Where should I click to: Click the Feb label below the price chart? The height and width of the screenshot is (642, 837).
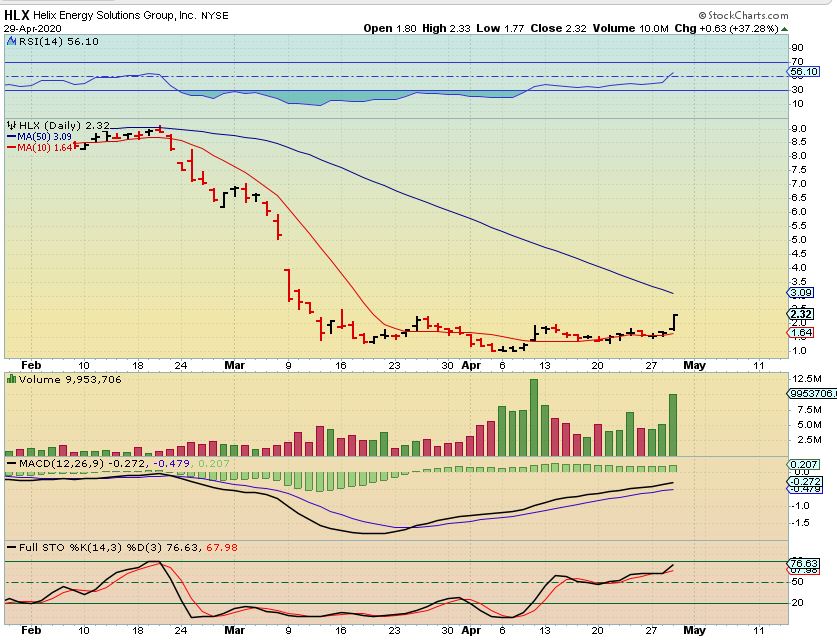pyautogui.click(x=30, y=366)
